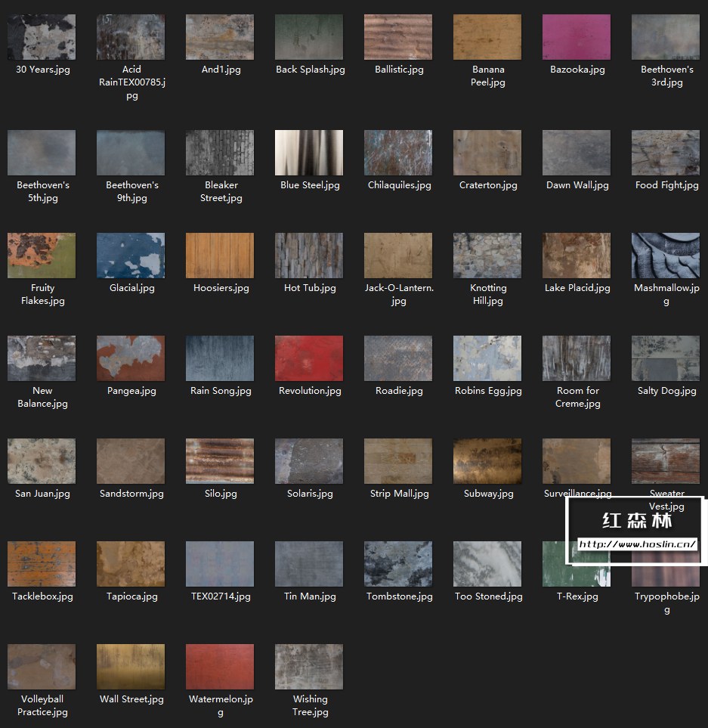Select the Rain Song.jpg thumbnail

(x=219, y=358)
